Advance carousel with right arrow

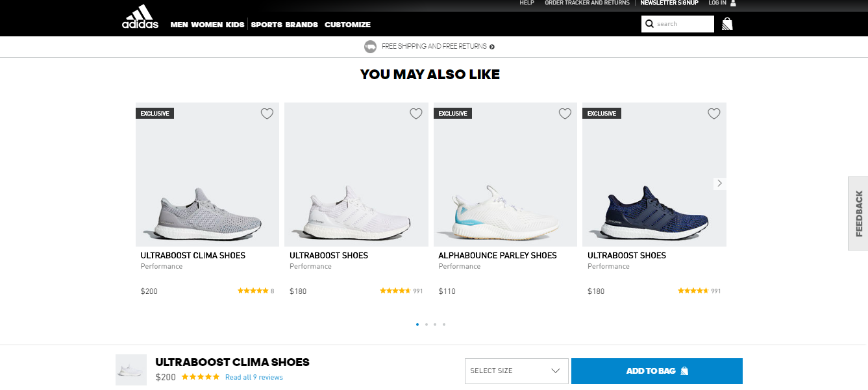[x=719, y=184]
